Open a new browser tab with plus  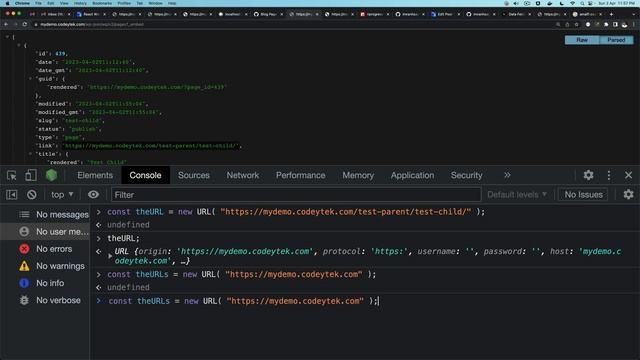611,14
